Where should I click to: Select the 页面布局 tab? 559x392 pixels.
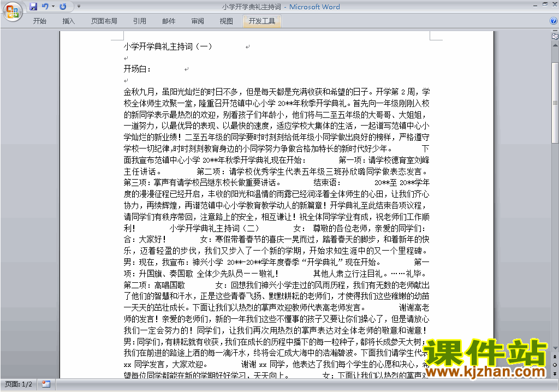[x=104, y=21]
